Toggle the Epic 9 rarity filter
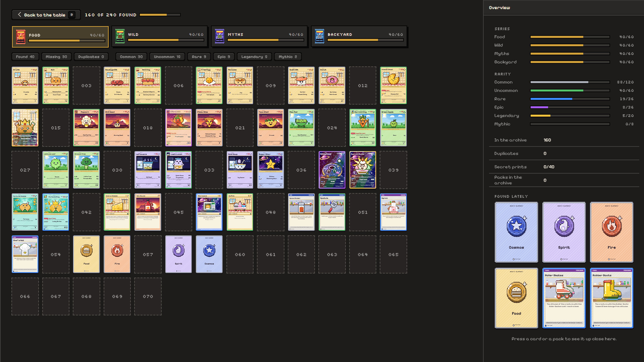The width and height of the screenshot is (644, 362). coord(224,57)
